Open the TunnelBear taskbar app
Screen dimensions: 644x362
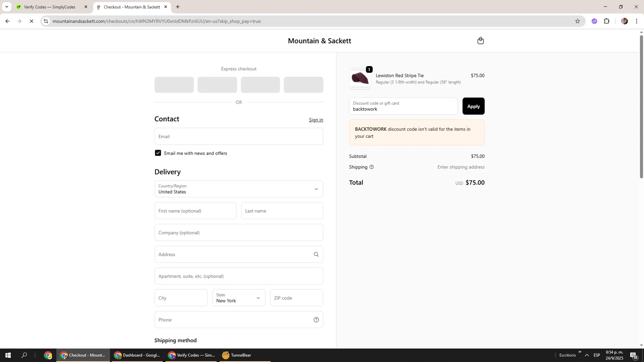point(245,355)
